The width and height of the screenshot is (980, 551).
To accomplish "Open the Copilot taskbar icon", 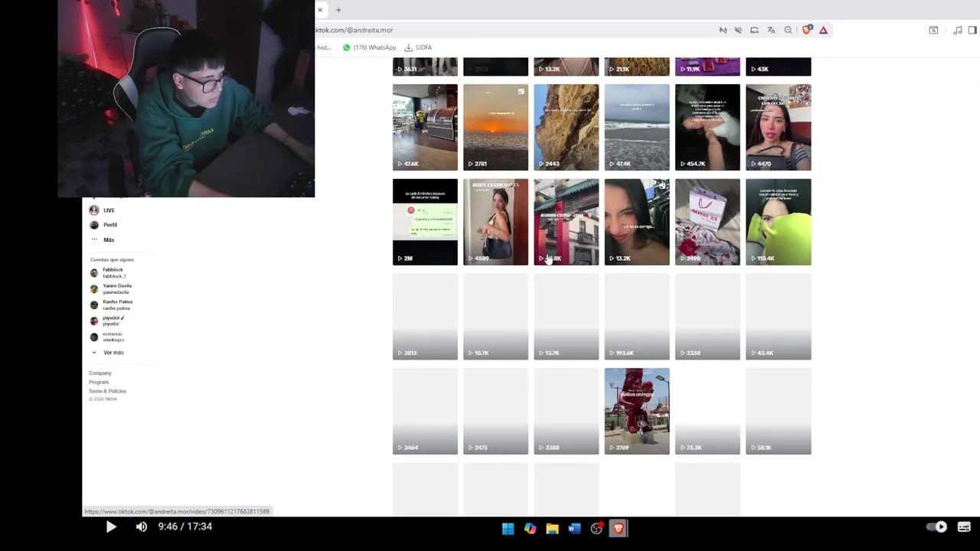I will tap(530, 528).
